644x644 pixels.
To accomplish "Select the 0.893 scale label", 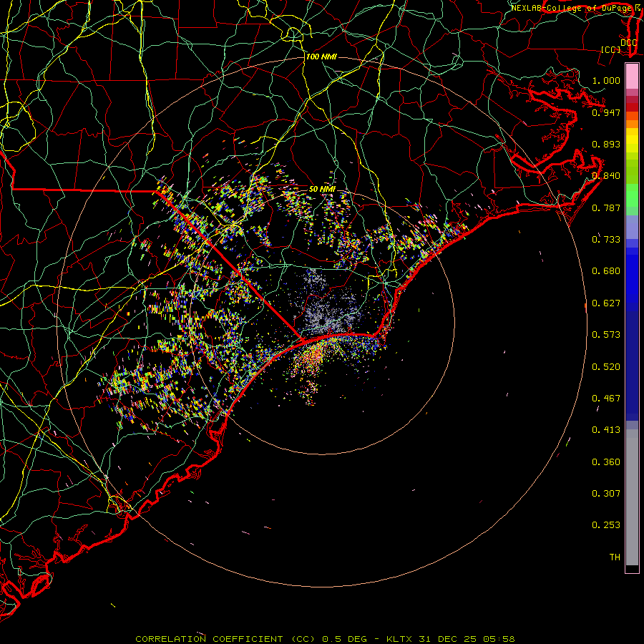I will 606,144.
